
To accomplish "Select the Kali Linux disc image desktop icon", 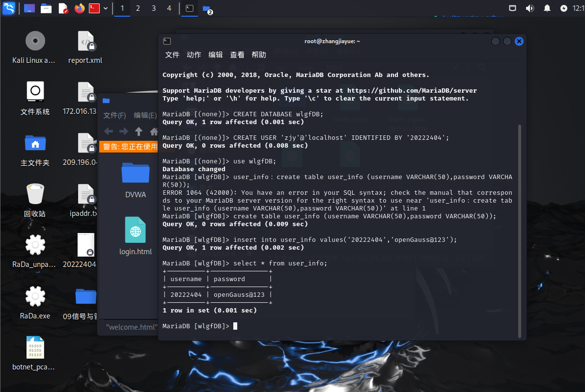I will click(x=34, y=48).
